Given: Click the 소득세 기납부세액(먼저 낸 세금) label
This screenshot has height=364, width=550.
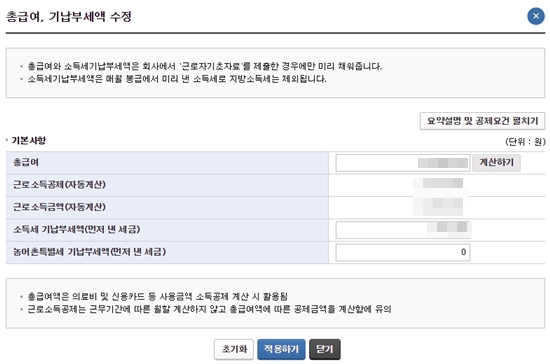Looking at the screenshot, I should (x=76, y=229).
